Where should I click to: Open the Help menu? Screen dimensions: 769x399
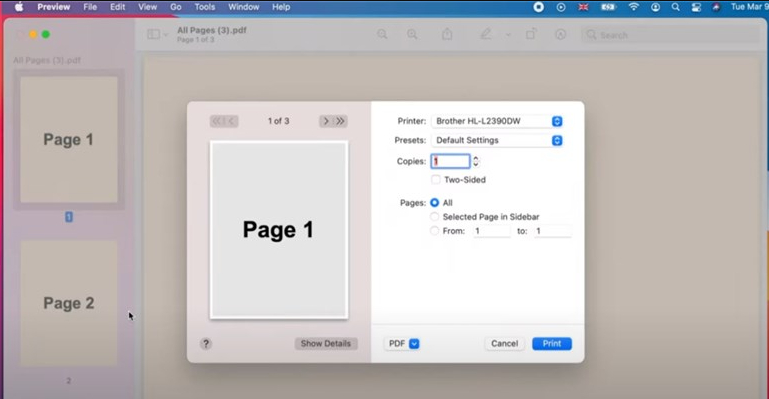click(281, 7)
